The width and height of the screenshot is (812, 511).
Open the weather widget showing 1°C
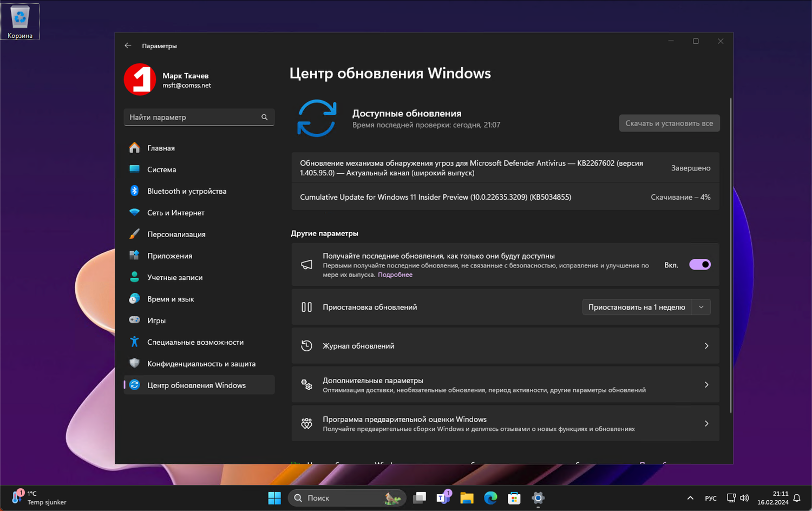coord(39,498)
